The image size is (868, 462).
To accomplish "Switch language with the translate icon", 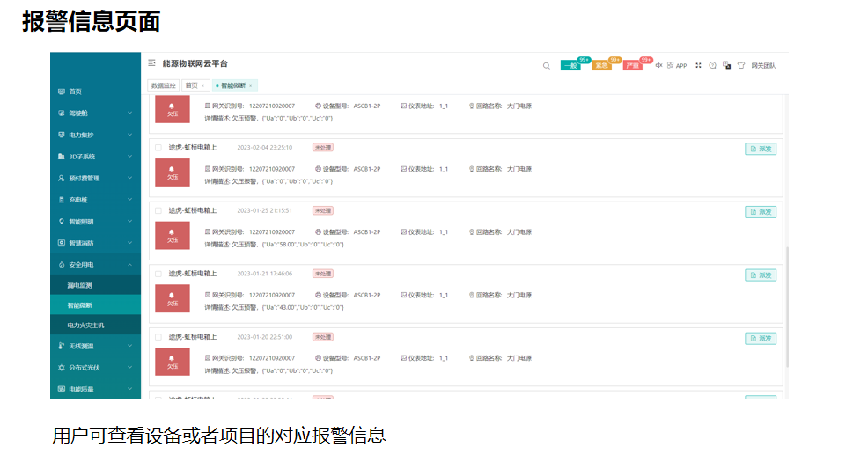I will click(727, 65).
